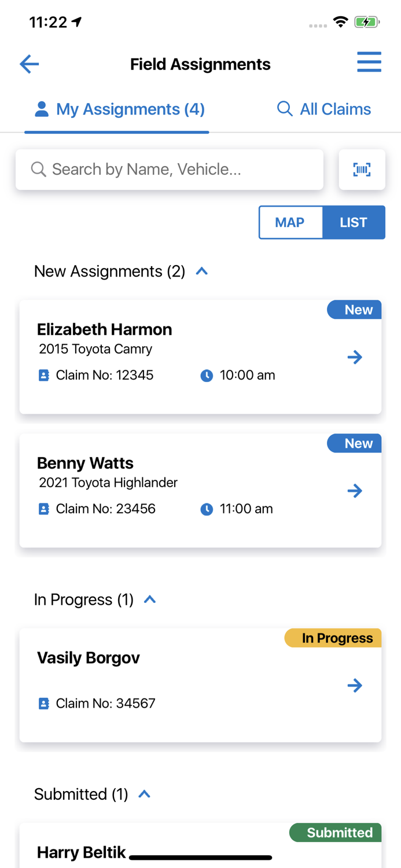Screen dimensions: 401x868
Task: Switch to the All Claims tab
Action: click(334, 109)
